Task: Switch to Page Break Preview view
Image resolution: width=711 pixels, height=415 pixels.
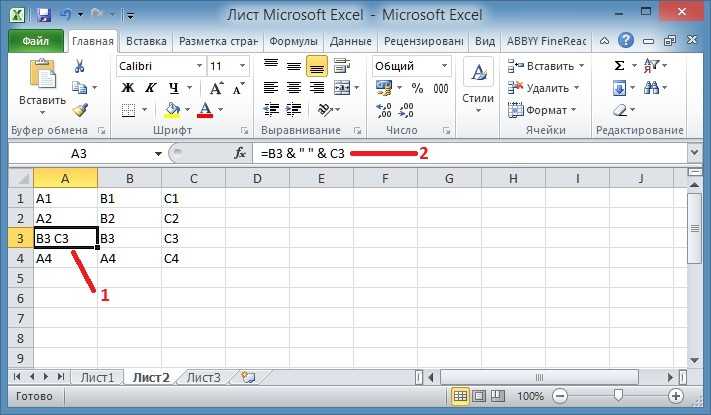Action: (497, 396)
